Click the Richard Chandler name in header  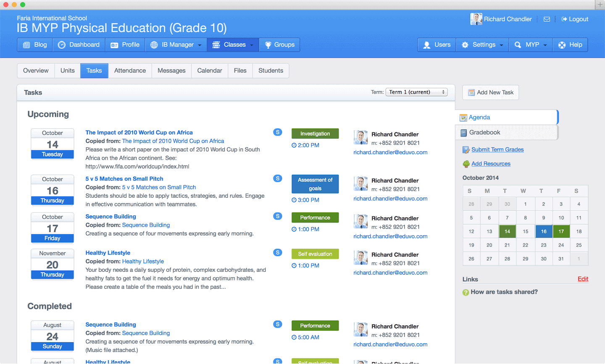click(508, 19)
